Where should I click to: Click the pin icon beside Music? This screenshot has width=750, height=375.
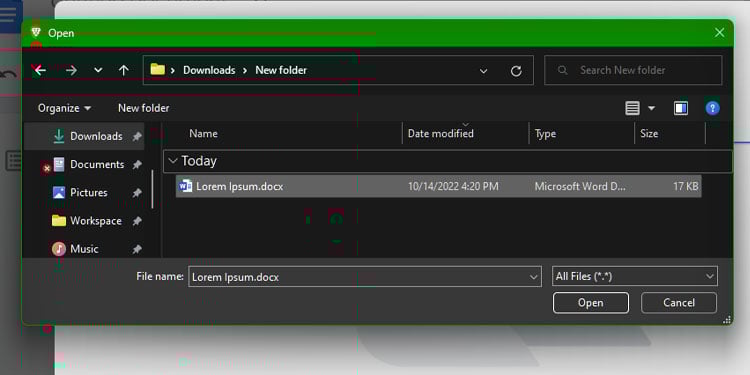coord(137,249)
